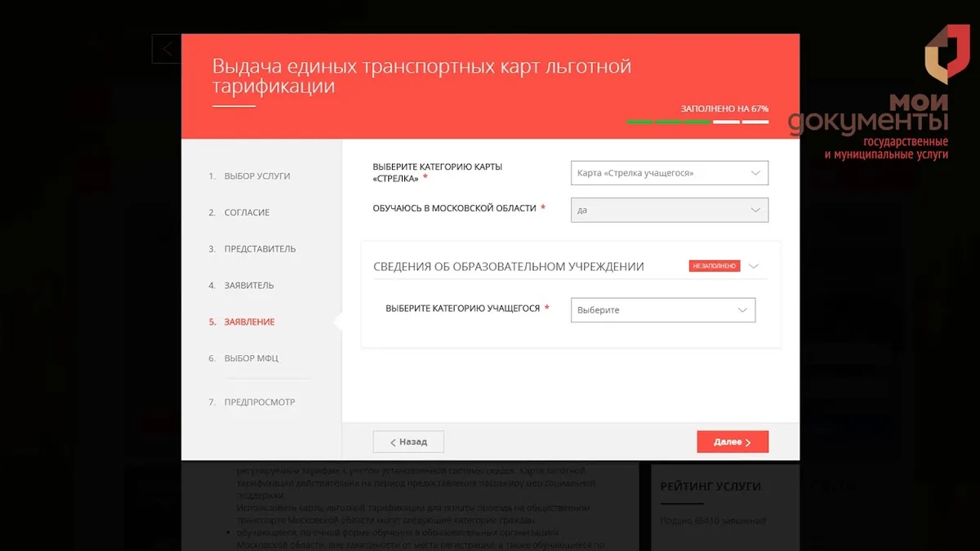The image size is (980, 551).
Task: Open the 'Карта «Стрелка учащегося»' category dropdown
Action: coord(670,173)
